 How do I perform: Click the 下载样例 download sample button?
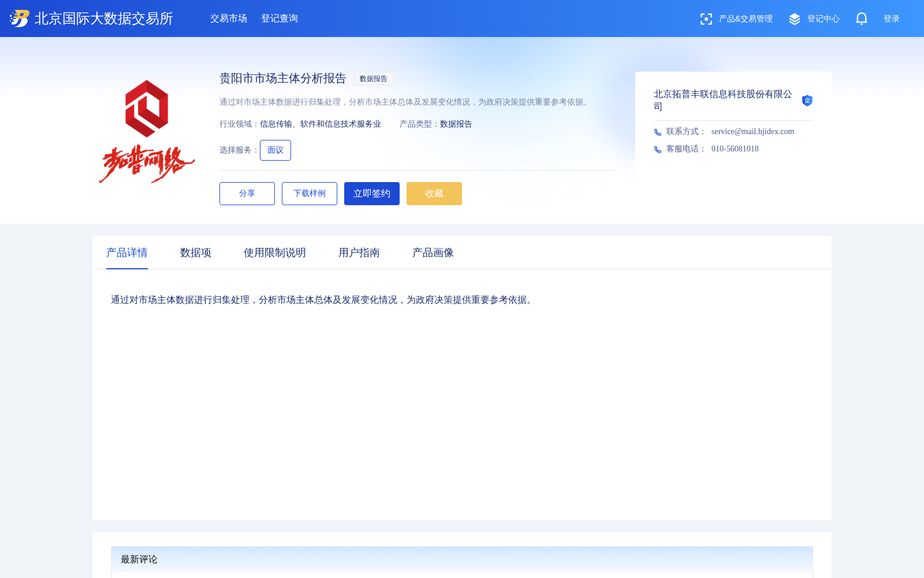click(x=310, y=194)
